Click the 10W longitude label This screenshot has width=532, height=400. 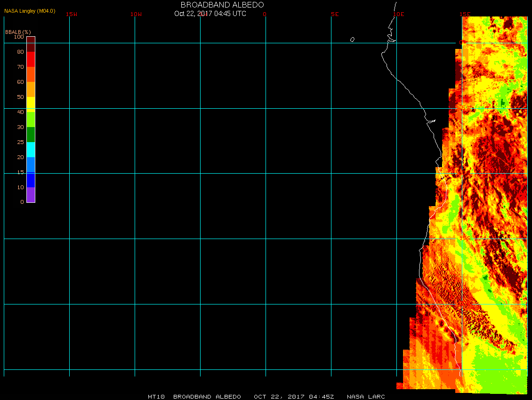click(136, 14)
